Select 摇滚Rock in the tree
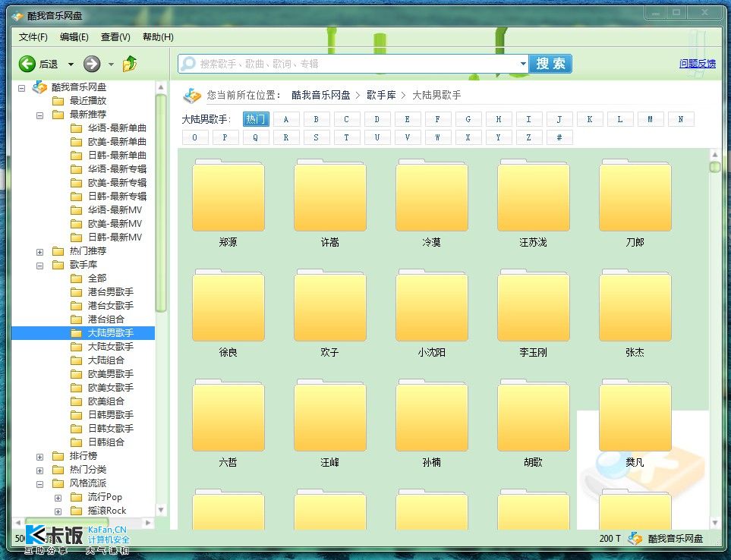 (107, 511)
